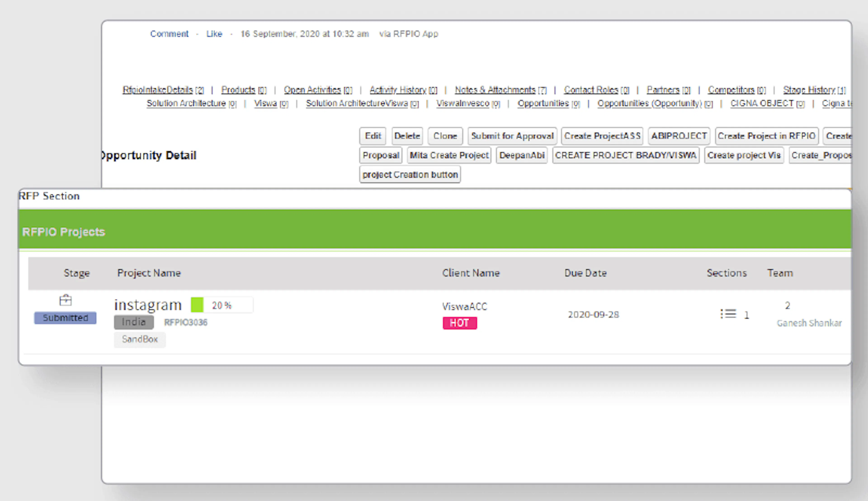Open Notes & Attachments related list link
The image size is (868, 501).
click(x=495, y=90)
